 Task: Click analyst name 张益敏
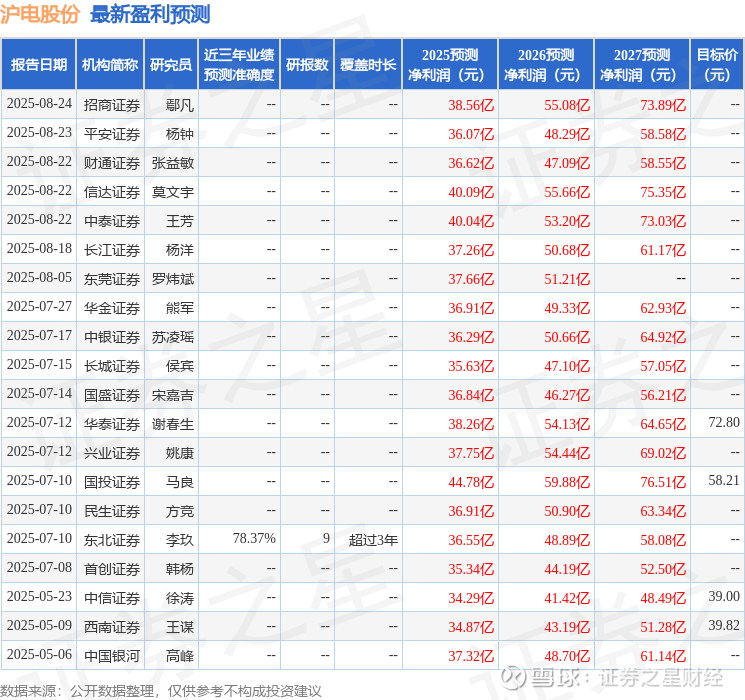click(x=173, y=163)
